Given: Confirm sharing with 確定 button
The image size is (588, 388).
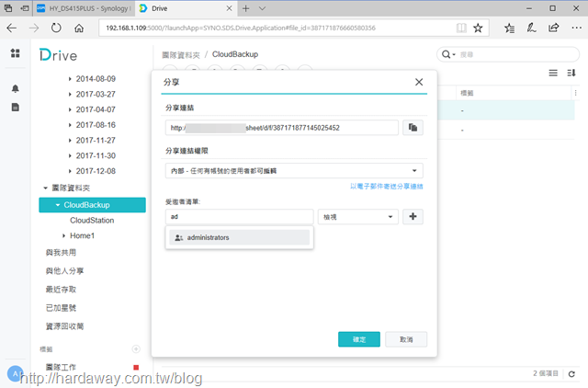Looking at the screenshot, I should click(359, 339).
